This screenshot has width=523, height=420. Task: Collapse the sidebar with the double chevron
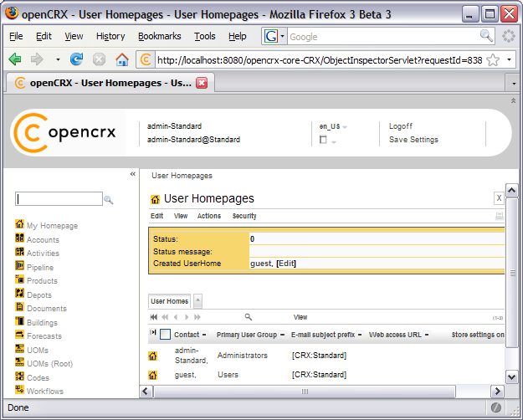coord(133,174)
